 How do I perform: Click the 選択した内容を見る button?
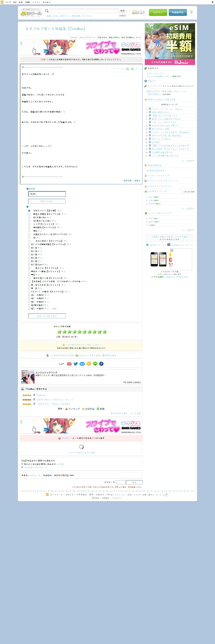(47, 316)
